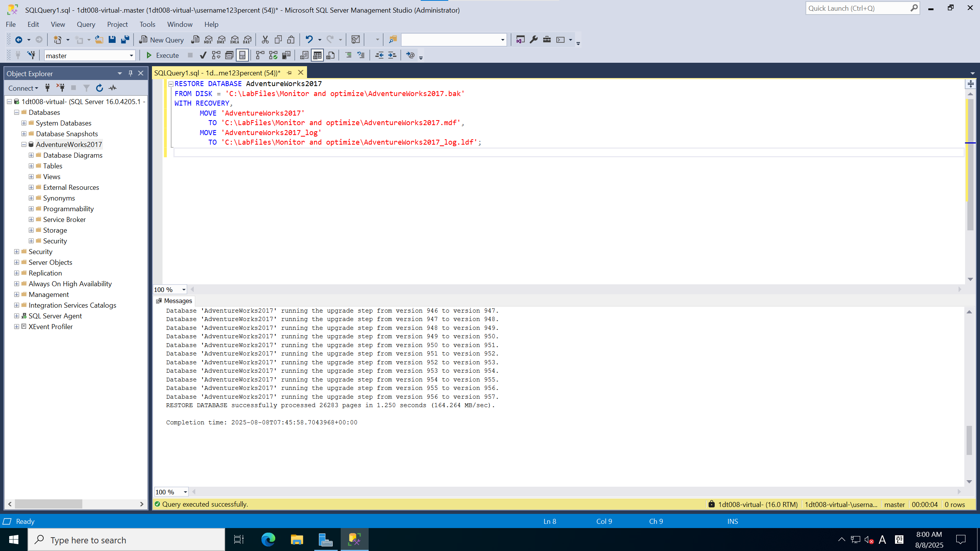Click the Save All icon
980x551 pixels.
tap(125, 39)
